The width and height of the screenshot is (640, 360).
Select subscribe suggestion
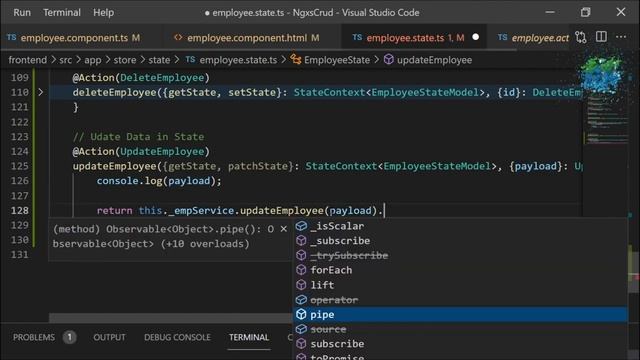pos(460,344)
